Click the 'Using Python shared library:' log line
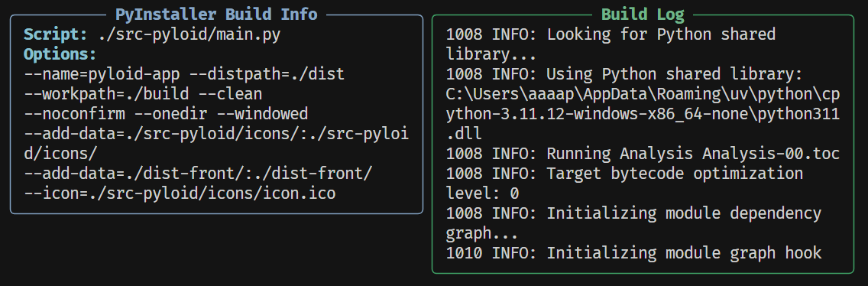868x286 pixels. (624, 74)
